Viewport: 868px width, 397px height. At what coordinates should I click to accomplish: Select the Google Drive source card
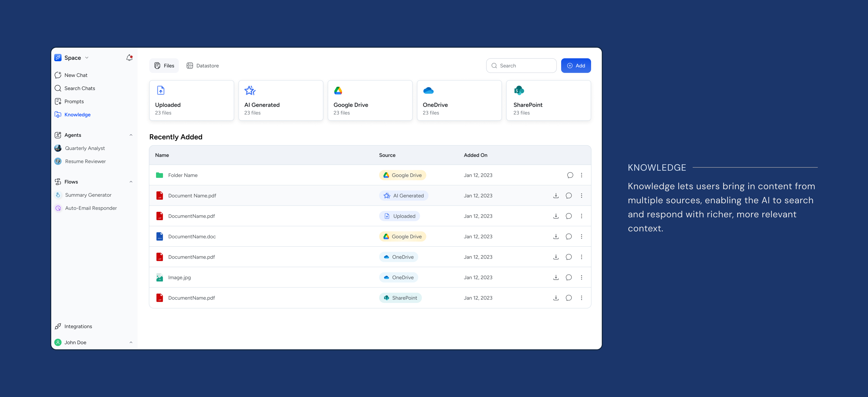370,100
